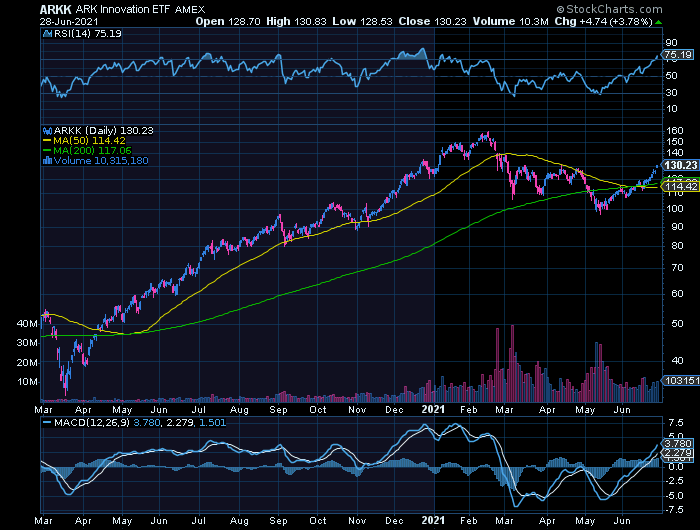The width and height of the screenshot is (700, 530).
Task: Click the green up-arrow change indicator
Action: [658, 22]
